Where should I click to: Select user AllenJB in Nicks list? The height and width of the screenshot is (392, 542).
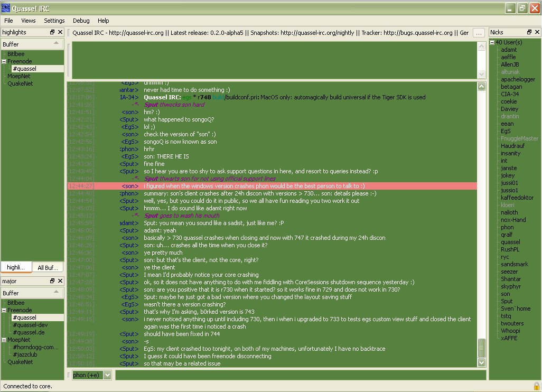(510, 64)
